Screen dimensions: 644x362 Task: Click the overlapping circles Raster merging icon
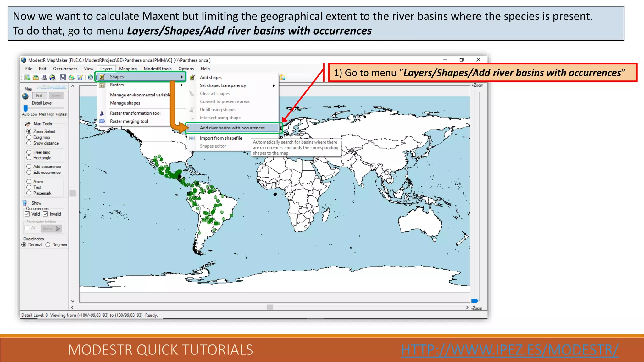coord(102,121)
